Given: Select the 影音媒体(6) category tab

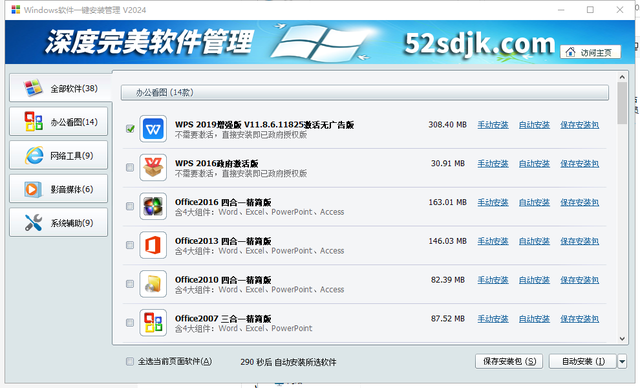Looking at the screenshot, I should [x=58, y=189].
